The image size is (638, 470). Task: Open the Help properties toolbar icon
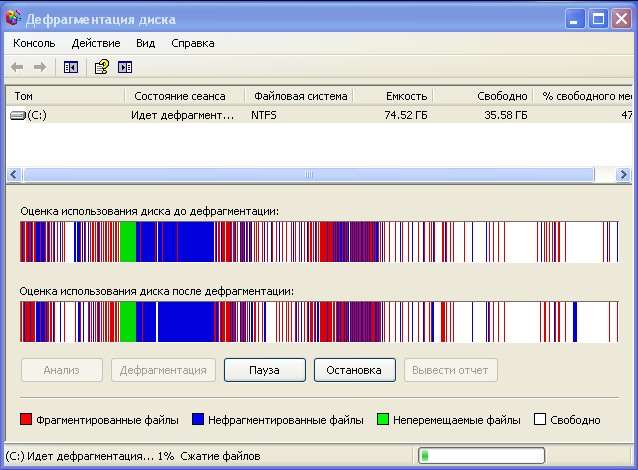[x=102, y=67]
